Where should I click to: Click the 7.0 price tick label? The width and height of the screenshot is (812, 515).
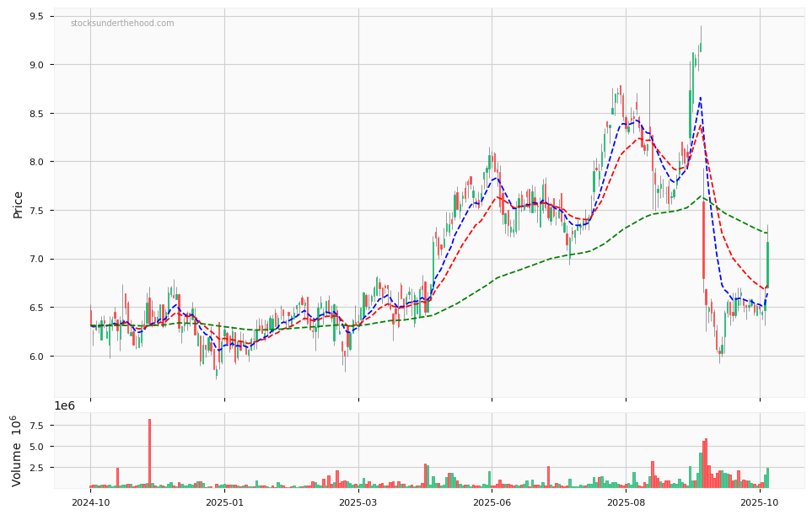click(36, 259)
